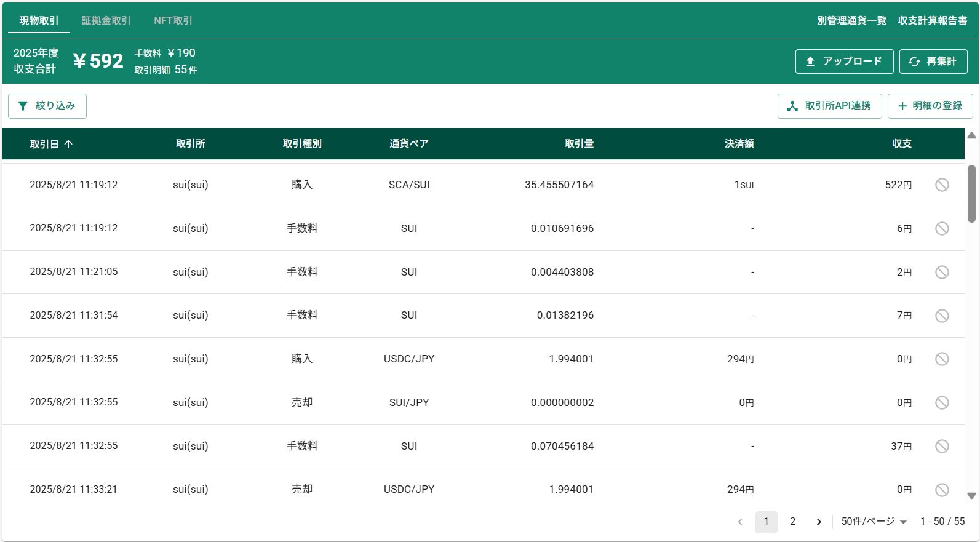Click the 522円 balance cell

[x=898, y=185]
